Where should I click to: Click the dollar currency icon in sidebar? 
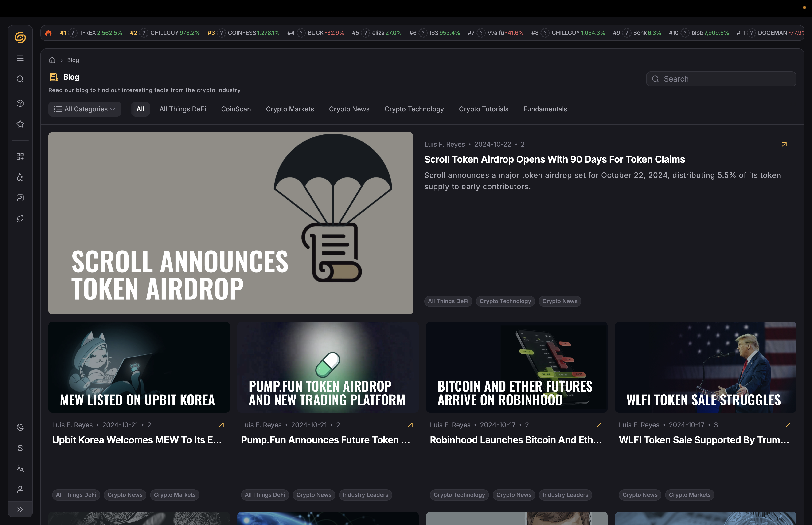(20, 448)
